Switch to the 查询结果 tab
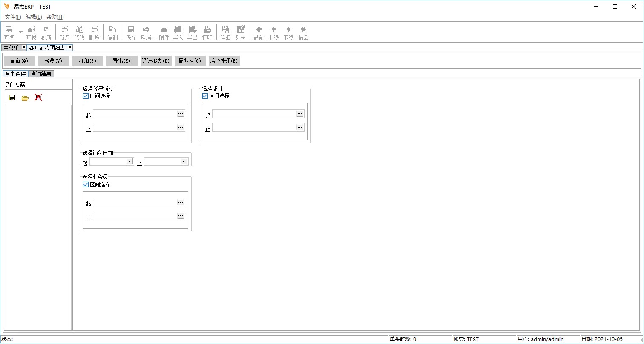 click(x=41, y=74)
